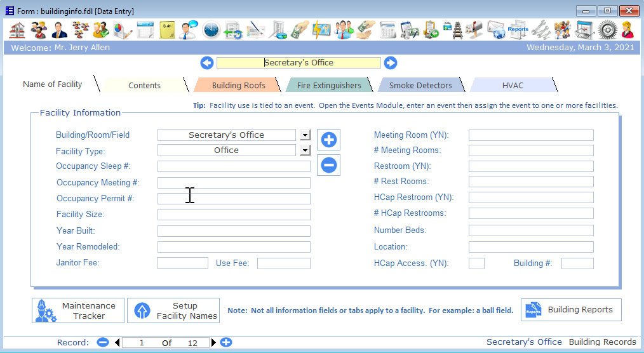Open the Building/Room/Field dropdown arrow

click(305, 135)
